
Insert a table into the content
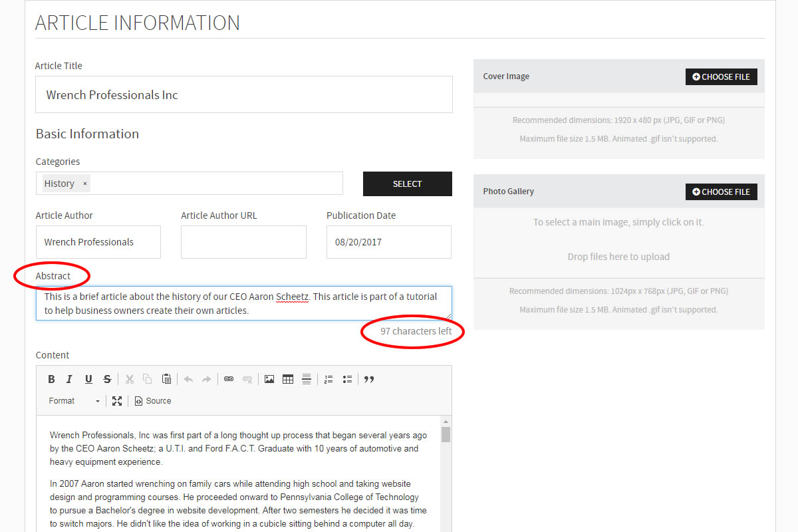(288, 379)
